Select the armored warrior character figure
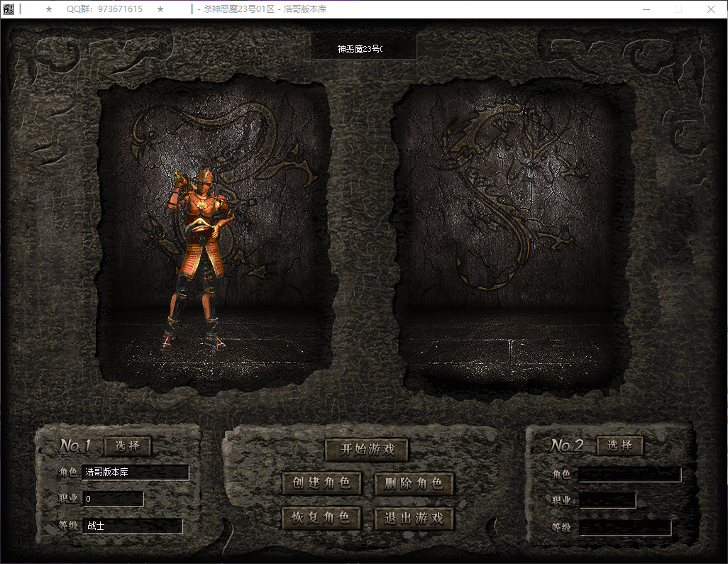The image size is (728, 564). pos(199,259)
